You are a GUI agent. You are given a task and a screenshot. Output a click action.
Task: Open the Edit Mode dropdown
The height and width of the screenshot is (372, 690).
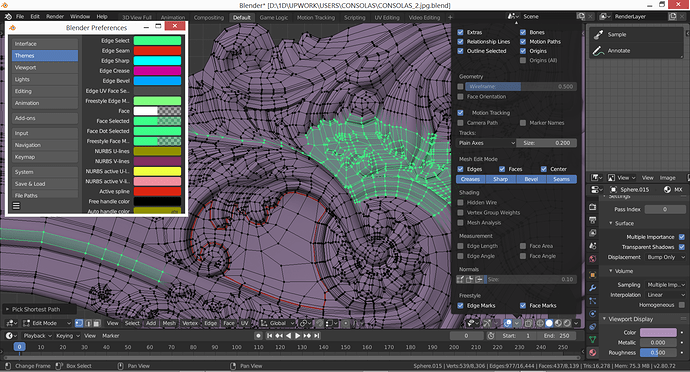tap(47, 323)
